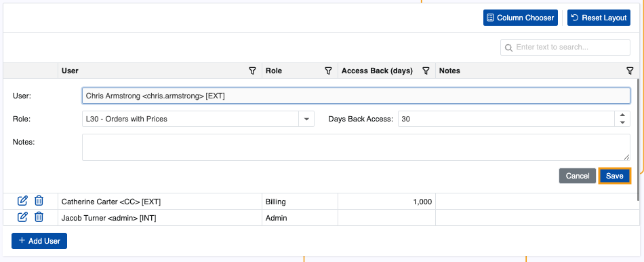Image resolution: width=644 pixels, height=262 pixels.
Task: Increase Days Back Access with up arrow
Action: click(x=622, y=115)
